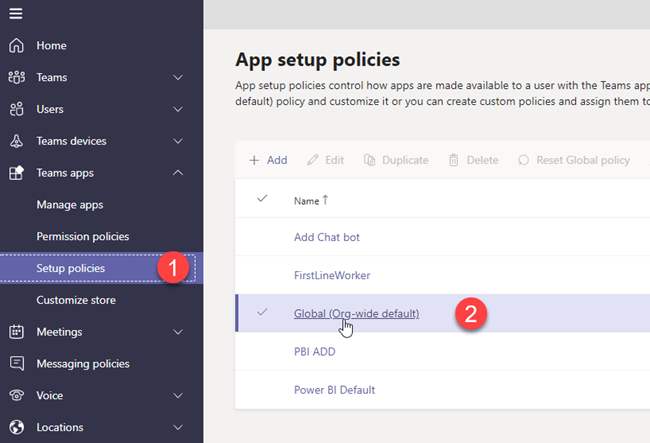The height and width of the screenshot is (443, 650).
Task: Click the Home house icon
Action: pos(16,45)
